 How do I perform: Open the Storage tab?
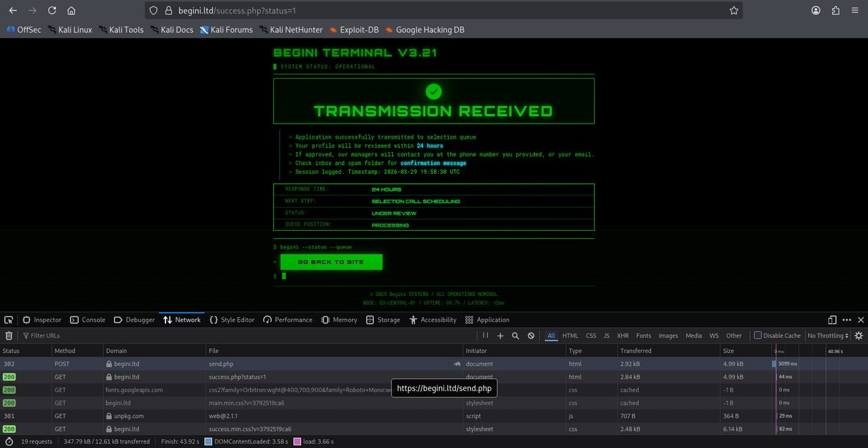[383, 320]
